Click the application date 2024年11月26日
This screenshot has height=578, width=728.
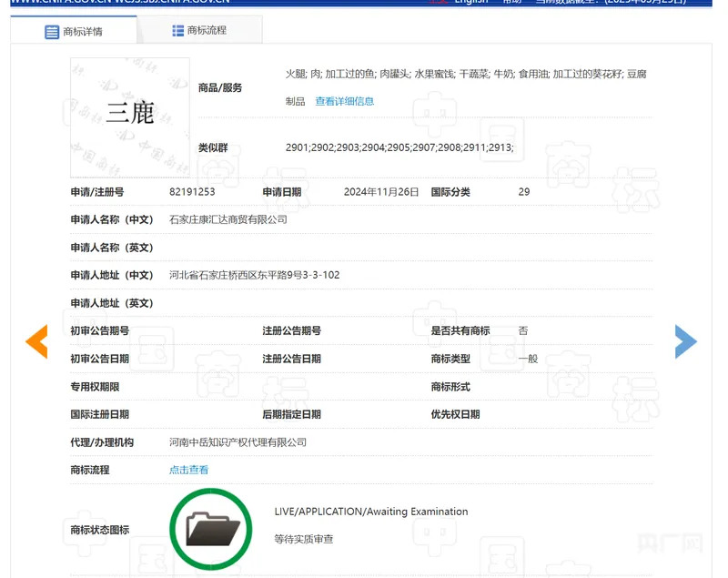pos(380,192)
